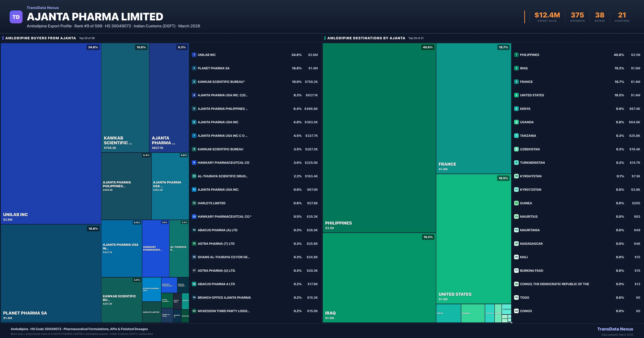
Task: Select the number 1 badge next to UNILAB INC
Action: click(194, 55)
